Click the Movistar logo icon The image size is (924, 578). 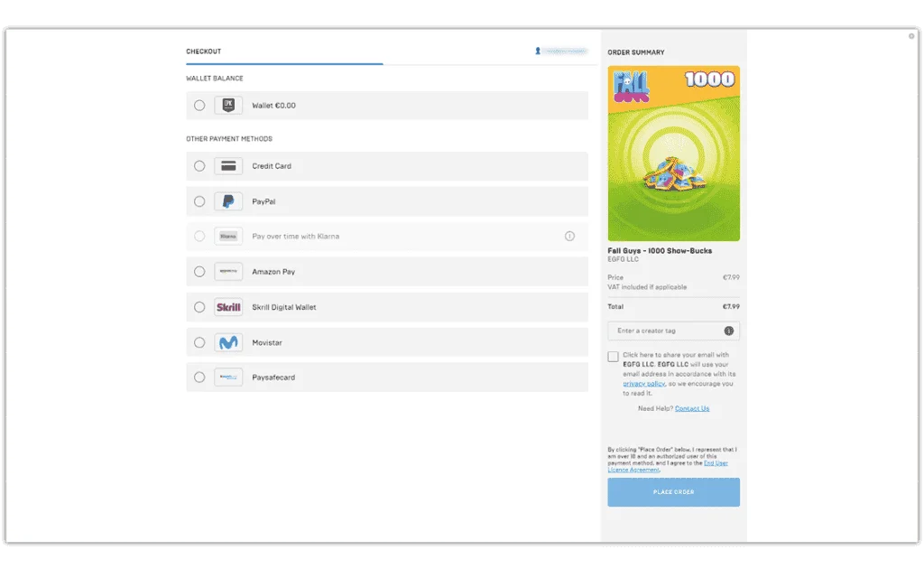228,342
